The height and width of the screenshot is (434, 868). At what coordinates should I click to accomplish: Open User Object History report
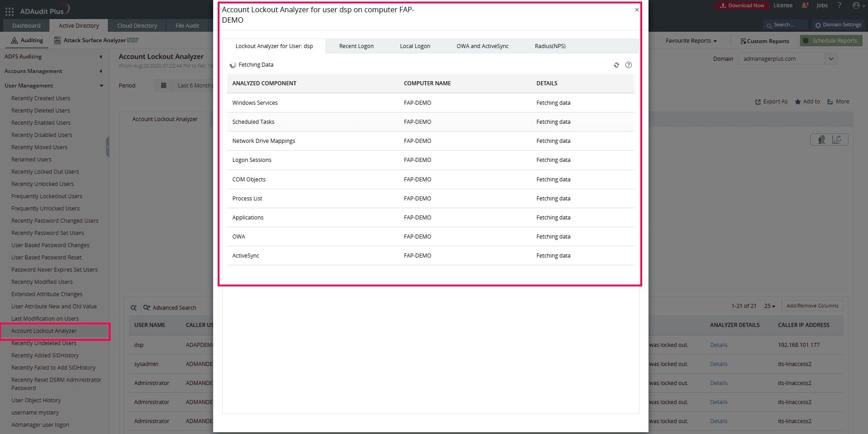[36, 400]
